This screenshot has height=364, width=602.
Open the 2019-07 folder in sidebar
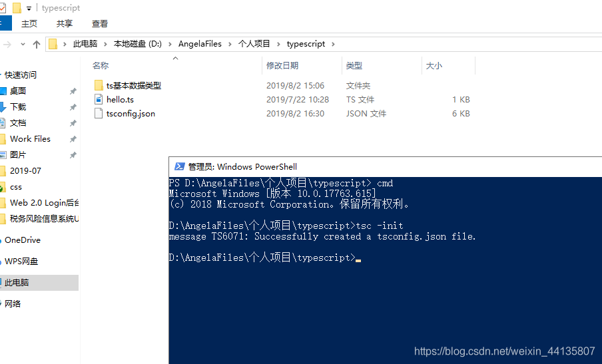click(25, 170)
